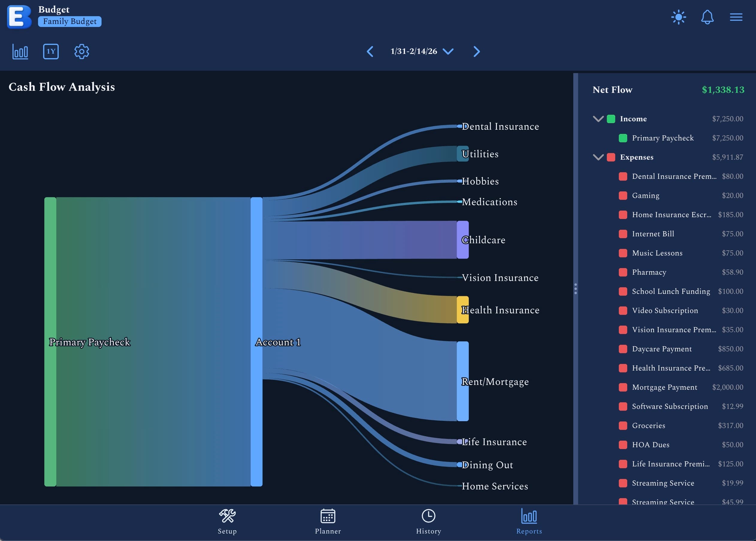Select the 1Y time range icon

pos(51,52)
